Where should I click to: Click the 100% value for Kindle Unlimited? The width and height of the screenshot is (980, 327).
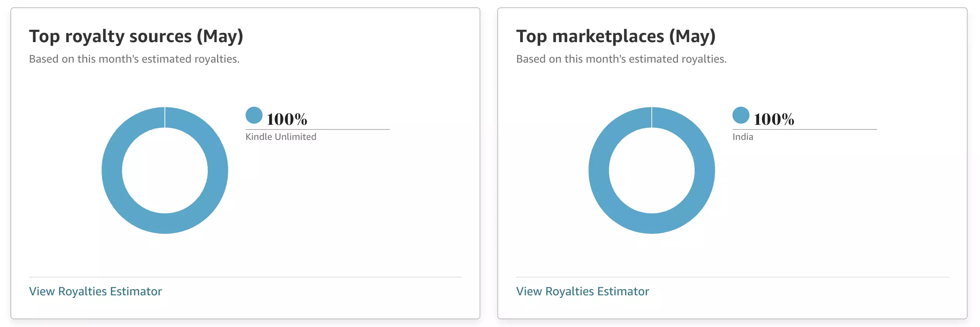(x=287, y=119)
